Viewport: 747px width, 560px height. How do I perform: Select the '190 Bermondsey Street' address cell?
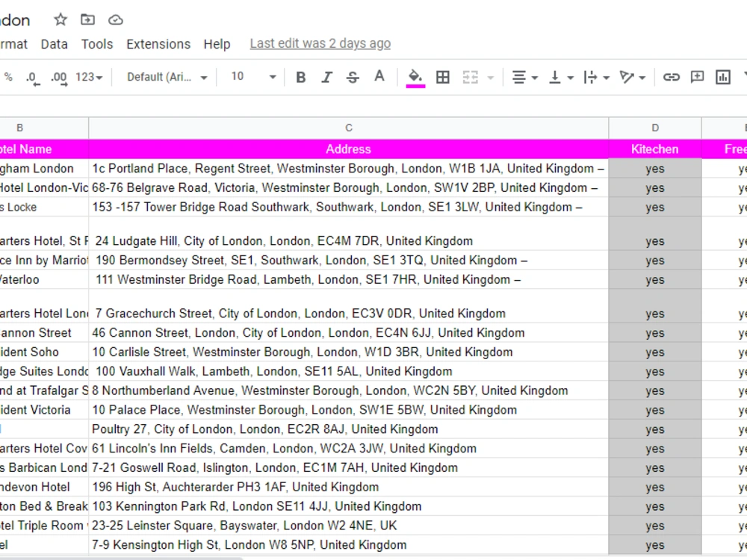348,261
